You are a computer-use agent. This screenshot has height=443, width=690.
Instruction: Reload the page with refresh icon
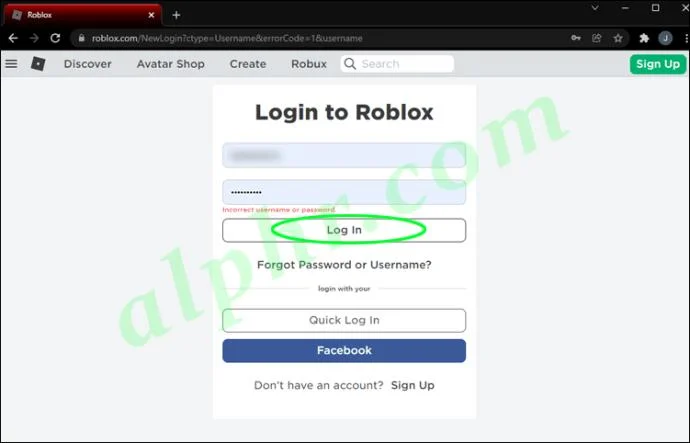pyautogui.click(x=55, y=38)
